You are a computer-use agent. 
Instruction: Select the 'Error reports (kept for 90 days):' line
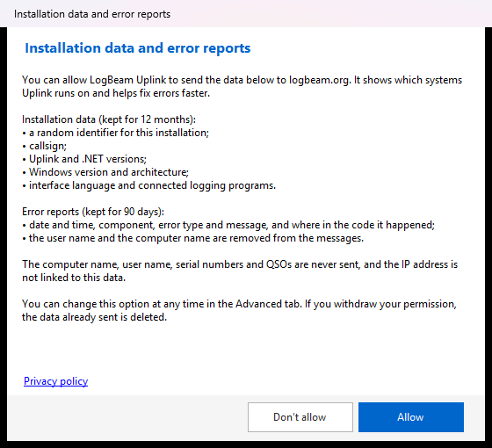[93, 212]
